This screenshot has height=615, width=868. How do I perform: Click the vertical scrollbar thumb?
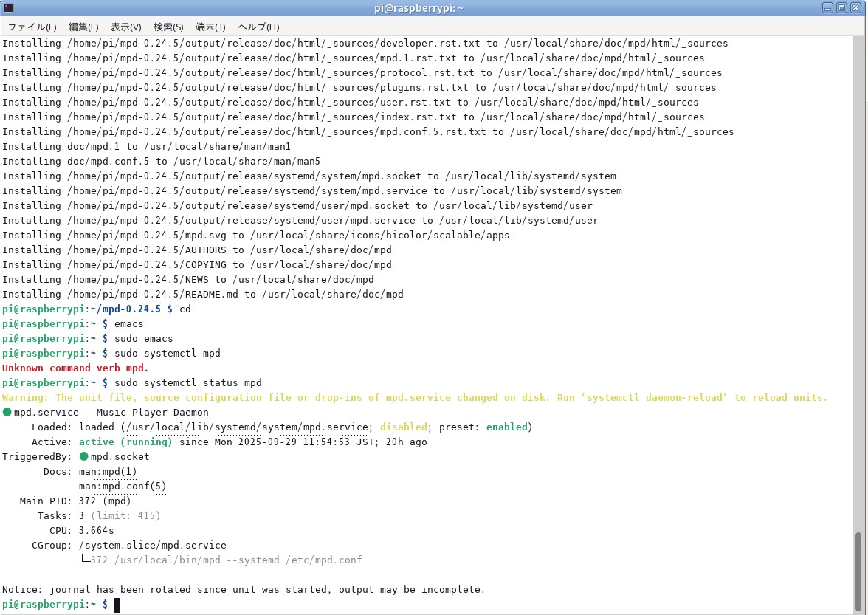pyautogui.click(x=858, y=567)
